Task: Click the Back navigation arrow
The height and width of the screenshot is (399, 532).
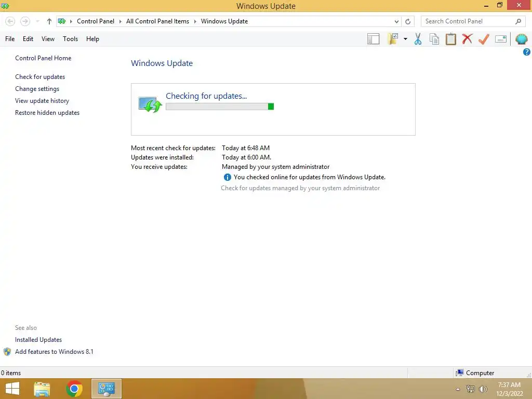Action: pos(10,21)
